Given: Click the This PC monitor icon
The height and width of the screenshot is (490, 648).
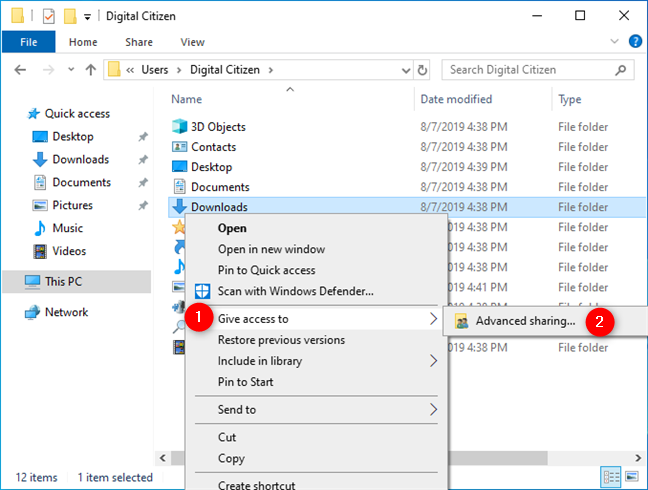Looking at the screenshot, I should tap(32, 282).
